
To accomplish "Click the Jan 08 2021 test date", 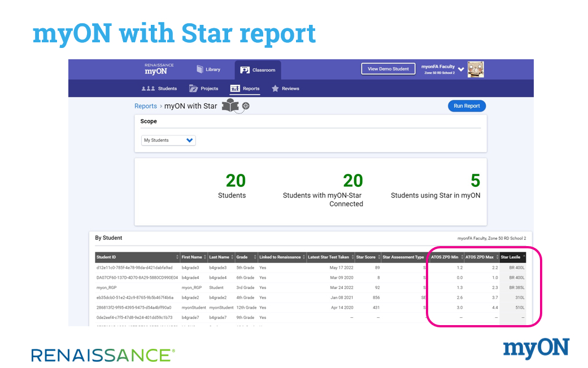I will pyautogui.click(x=342, y=297).
